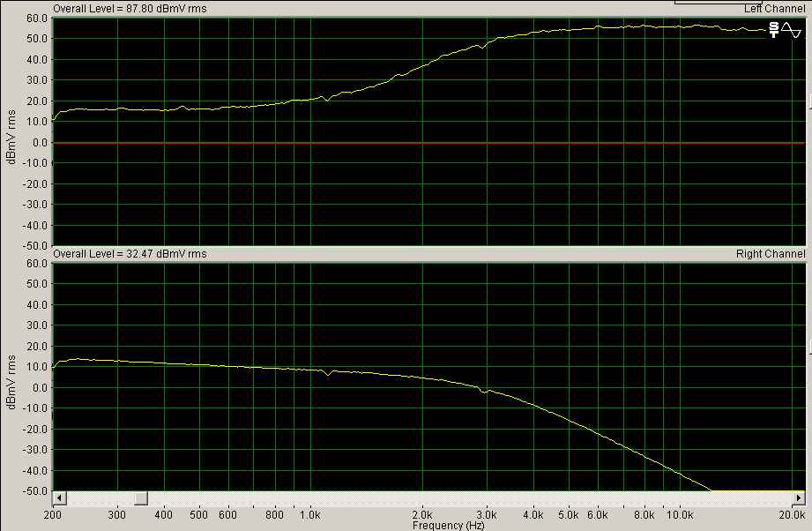Click the 3.0k frequency axis label
Image resolution: width=812 pixels, height=531 pixels.
click(x=487, y=515)
